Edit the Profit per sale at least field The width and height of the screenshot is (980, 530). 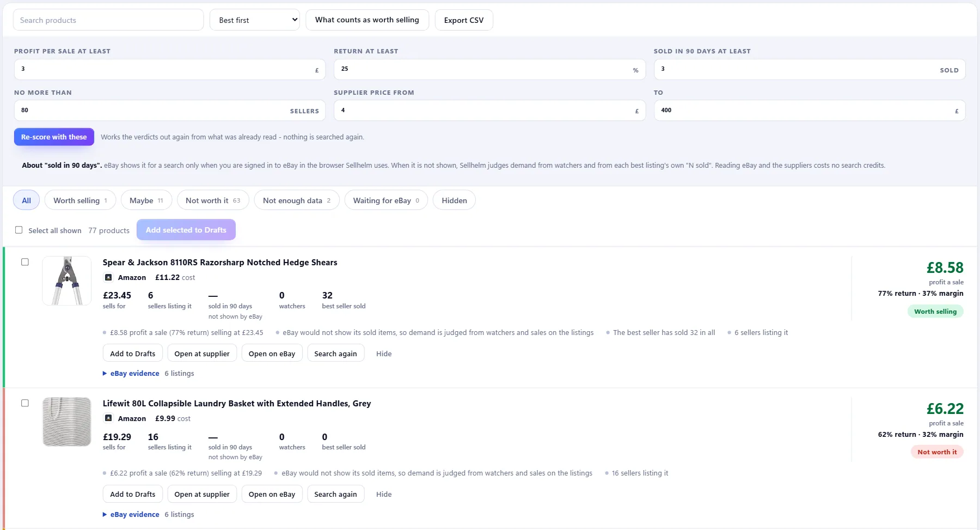169,69
